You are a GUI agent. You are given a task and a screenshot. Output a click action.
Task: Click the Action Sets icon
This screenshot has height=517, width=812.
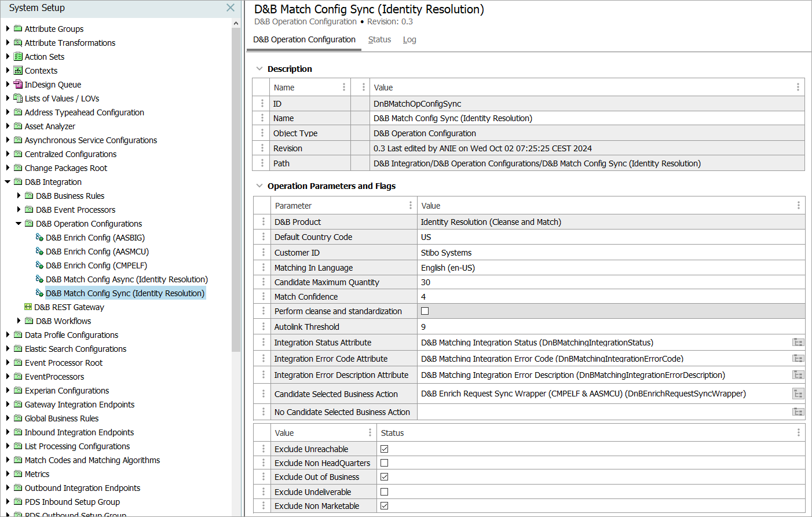[18, 57]
